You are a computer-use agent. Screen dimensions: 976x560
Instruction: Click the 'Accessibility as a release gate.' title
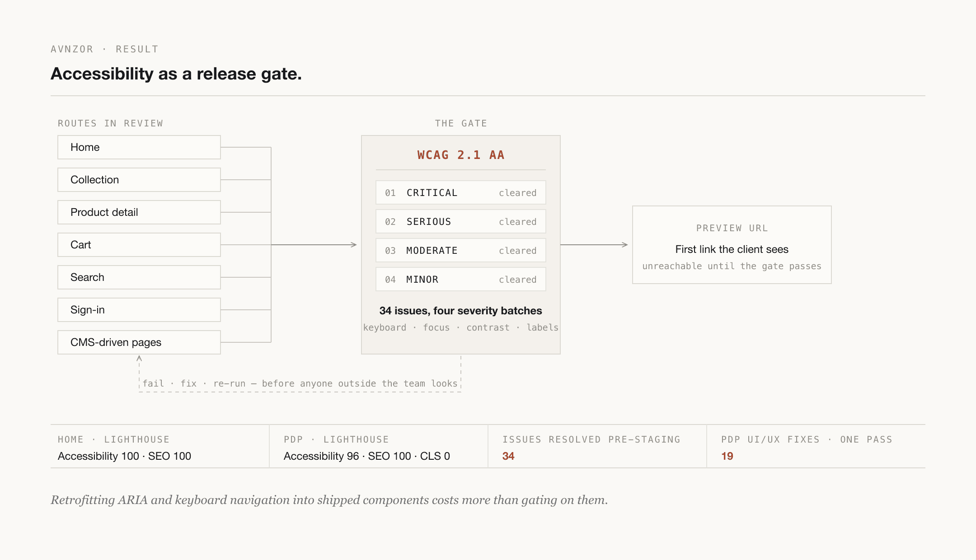pyautogui.click(x=176, y=74)
